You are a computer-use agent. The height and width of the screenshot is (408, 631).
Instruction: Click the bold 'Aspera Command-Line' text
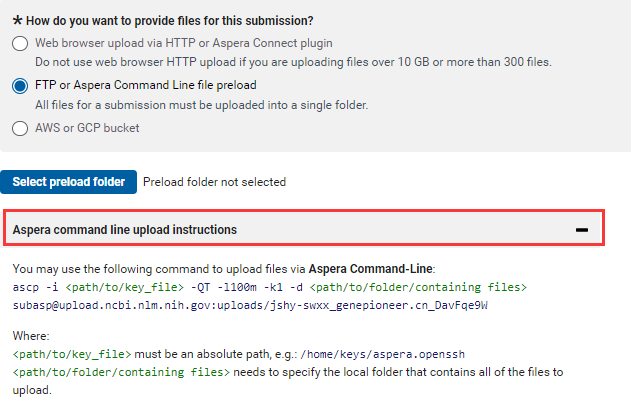pos(370,269)
